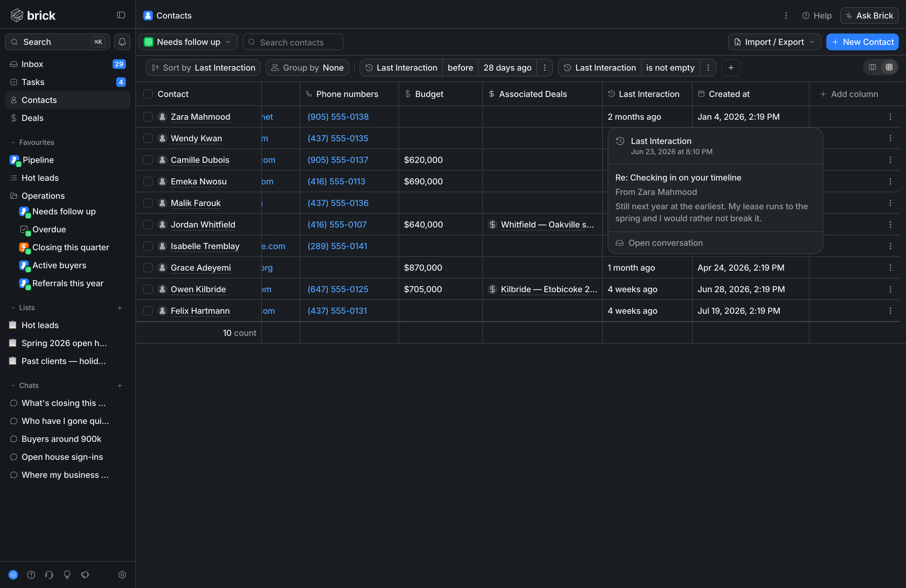
Task: Select all contacts header checkbox
Action: (148, 94)
